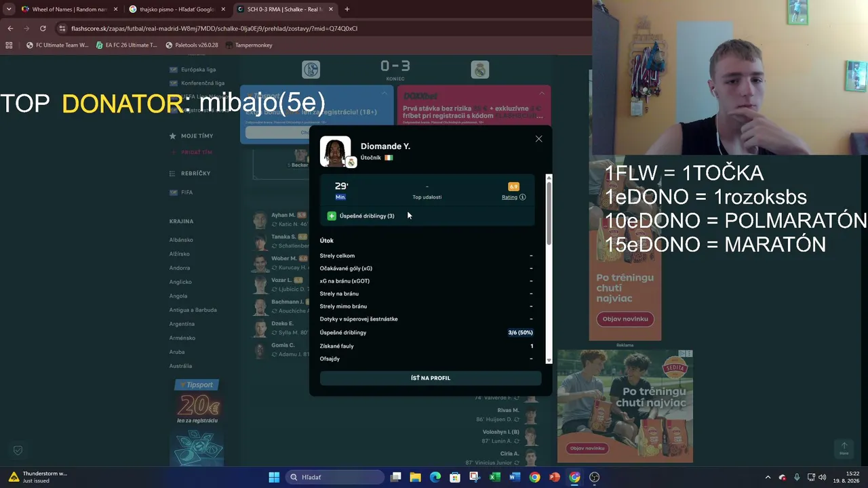Viewport: 868px width, 488px height.
Task: Open Excel from the taskbar
Action: click(x=495, y=477)
